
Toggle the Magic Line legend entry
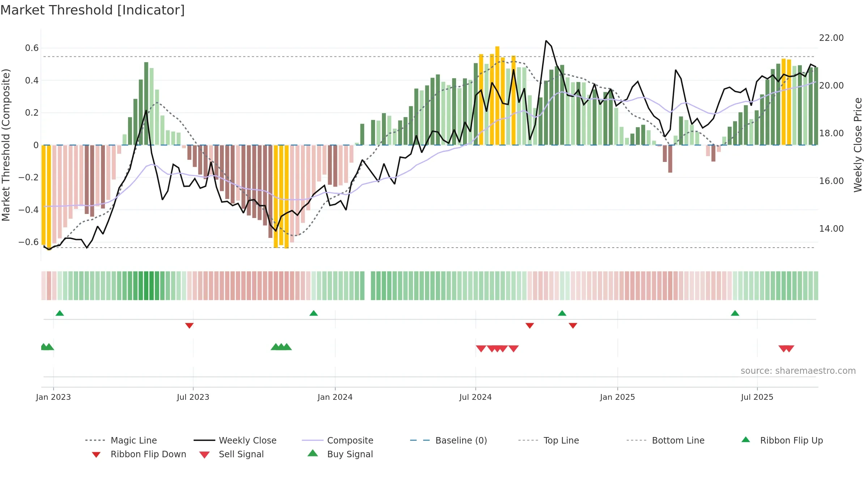(x=121, y=440)
